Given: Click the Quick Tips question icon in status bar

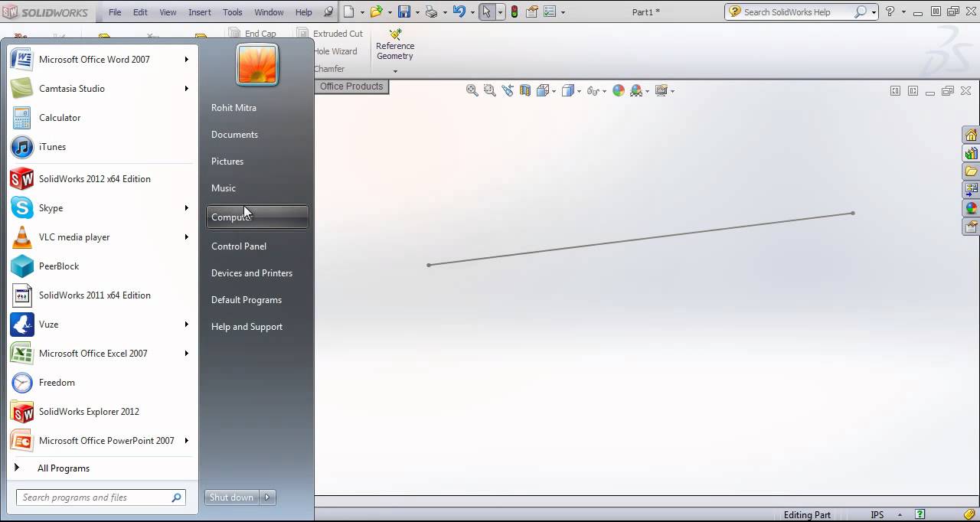Looking at the screenshot, I should tap(920, 514).
